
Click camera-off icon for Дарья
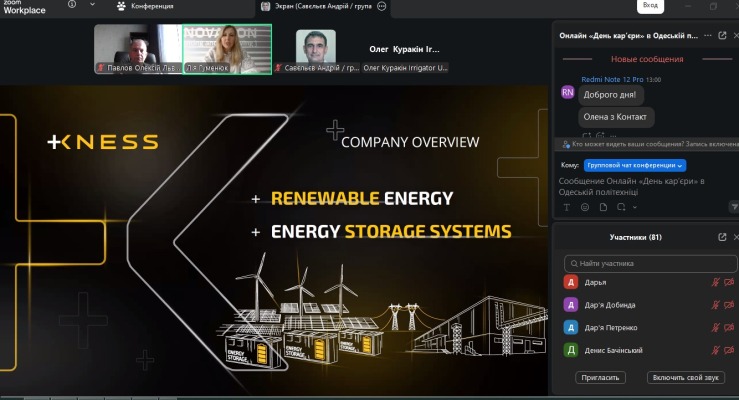click(x=729, y=282)
